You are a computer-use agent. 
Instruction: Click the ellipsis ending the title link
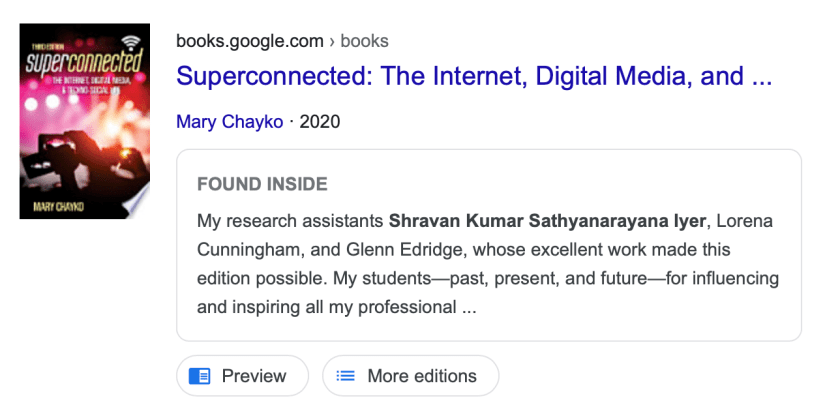pyautogui.click(x=760, y=76)
